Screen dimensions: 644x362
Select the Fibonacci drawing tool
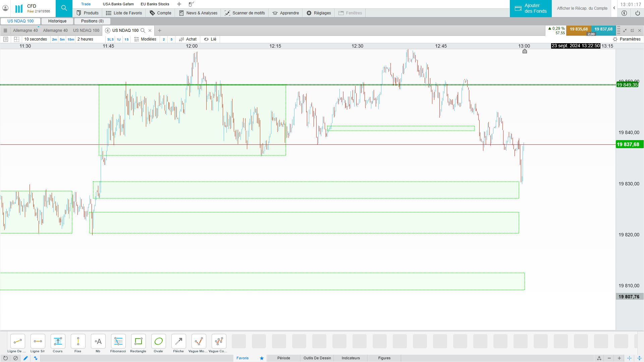[118, 342]
